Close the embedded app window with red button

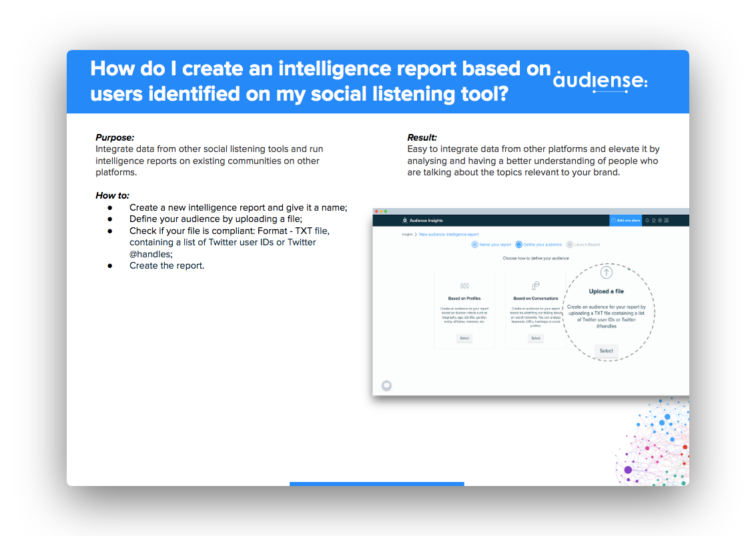click(376, 211)
